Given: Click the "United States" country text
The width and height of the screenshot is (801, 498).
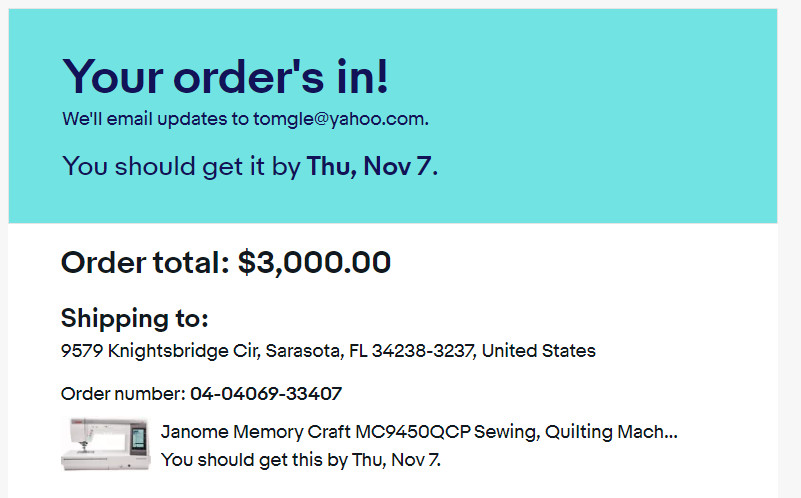Looking at the screenshot, I should click(538, 351).
